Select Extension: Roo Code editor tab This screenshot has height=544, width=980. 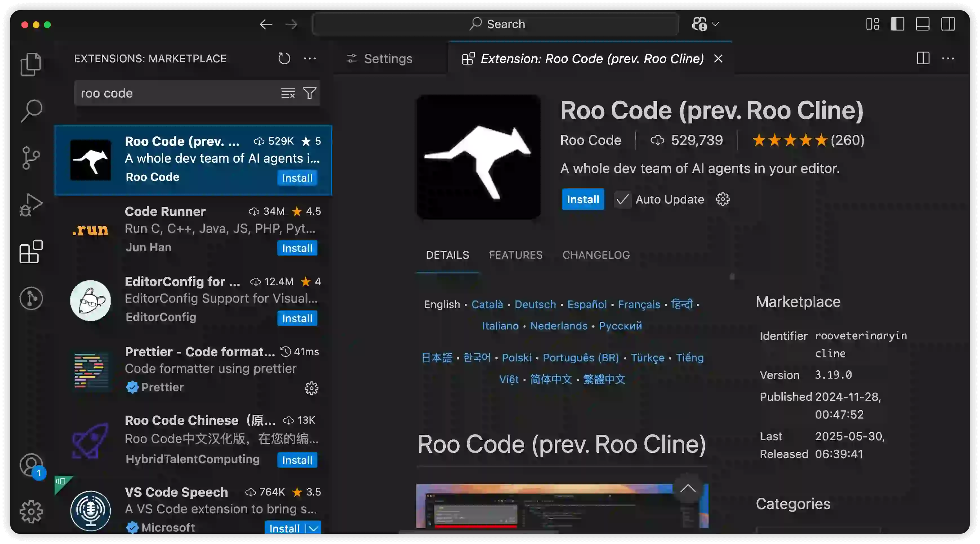click(x=592, y=59)
